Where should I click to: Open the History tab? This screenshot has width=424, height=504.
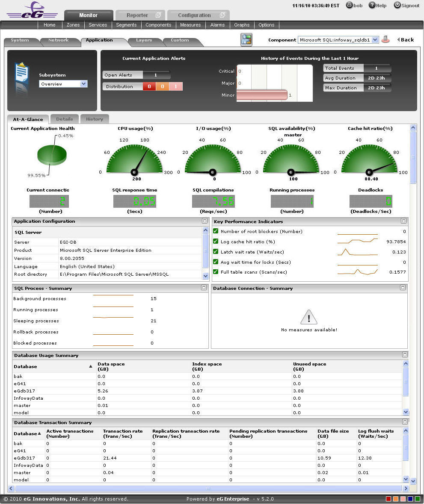tap(95, 119)
